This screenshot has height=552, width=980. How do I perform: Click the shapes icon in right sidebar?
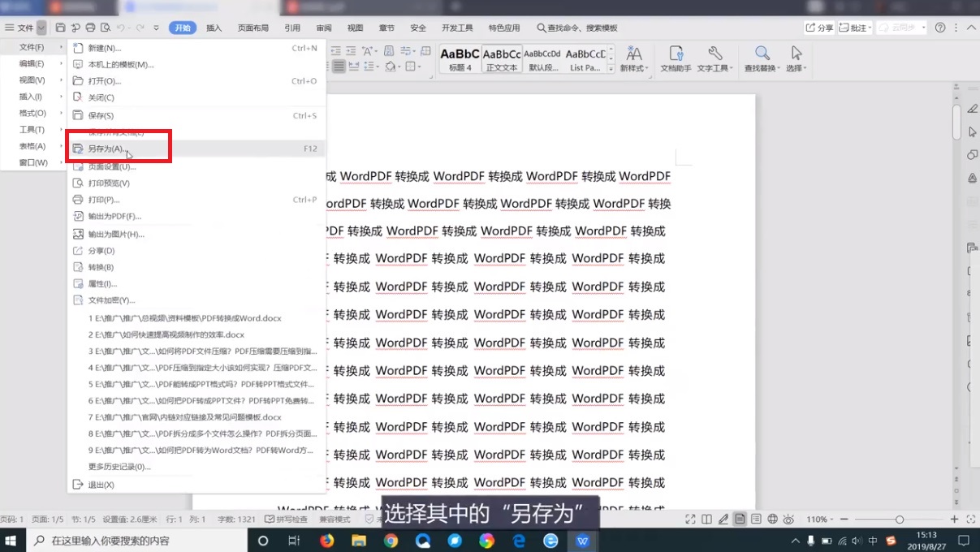(972, 154)
